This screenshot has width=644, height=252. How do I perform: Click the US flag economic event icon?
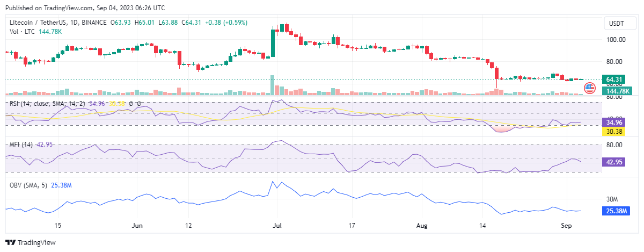tap(589, 87)
